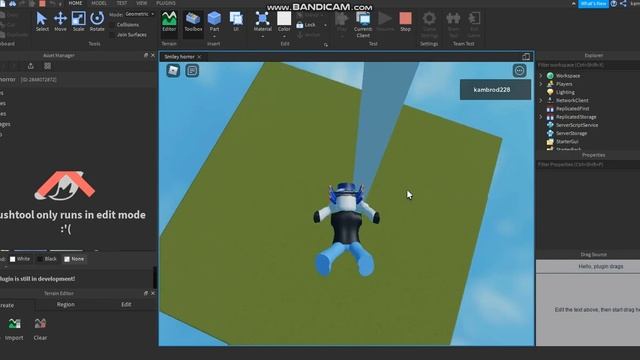Click the share icon in title bar
Viewport: 640px width, 360px height.
[x=623, y=3]
